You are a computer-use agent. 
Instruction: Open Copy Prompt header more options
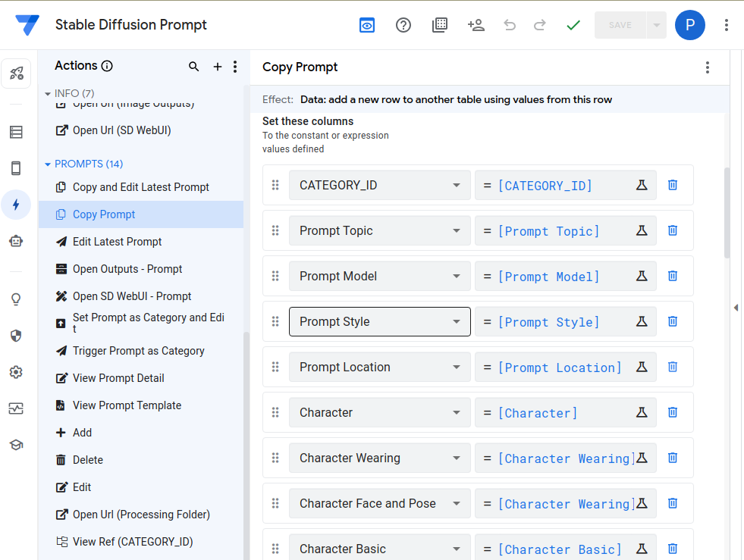(708, 67)
